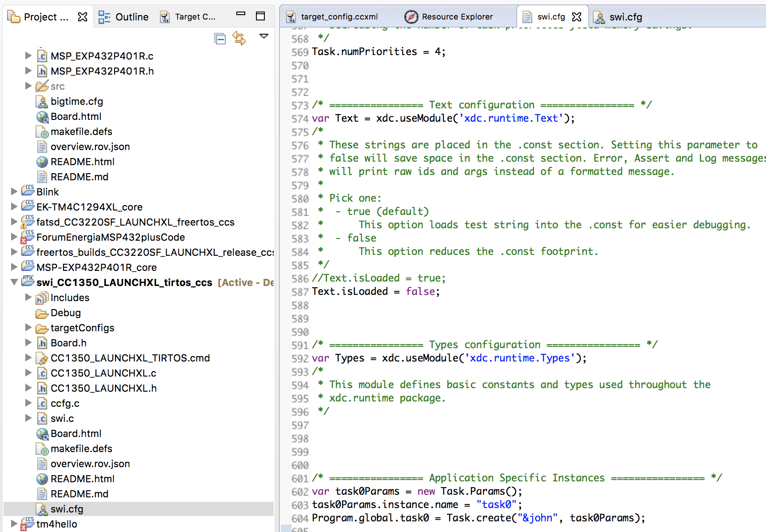766x532 pixels.
Task: Expand the targetConfigs folder
Action: click(28, 328)
